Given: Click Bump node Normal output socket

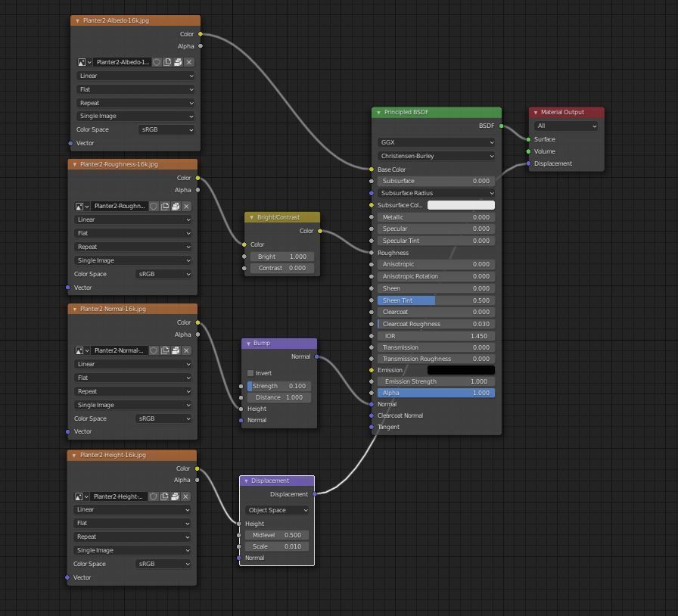Looking at the screenshot, I should point(316,357).
